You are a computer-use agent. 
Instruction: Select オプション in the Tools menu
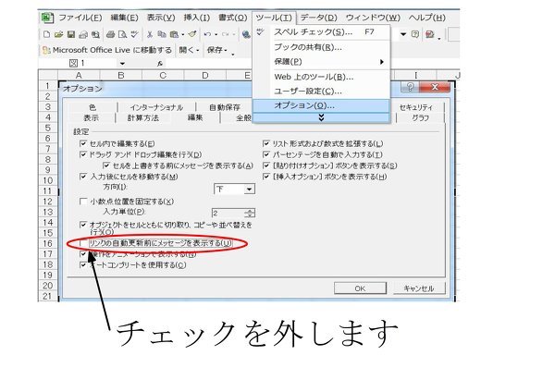pyautogui.click(x=305, y=105)
